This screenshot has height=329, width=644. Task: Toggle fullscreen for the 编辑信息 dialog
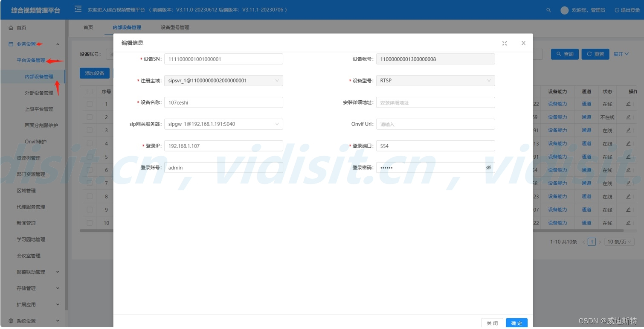(x=505, y=43)
